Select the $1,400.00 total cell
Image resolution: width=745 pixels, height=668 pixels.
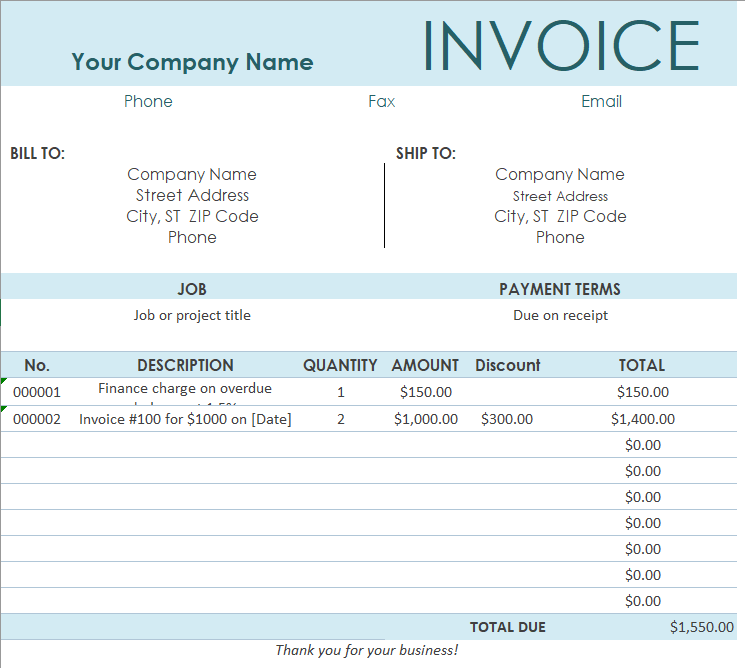643,419
